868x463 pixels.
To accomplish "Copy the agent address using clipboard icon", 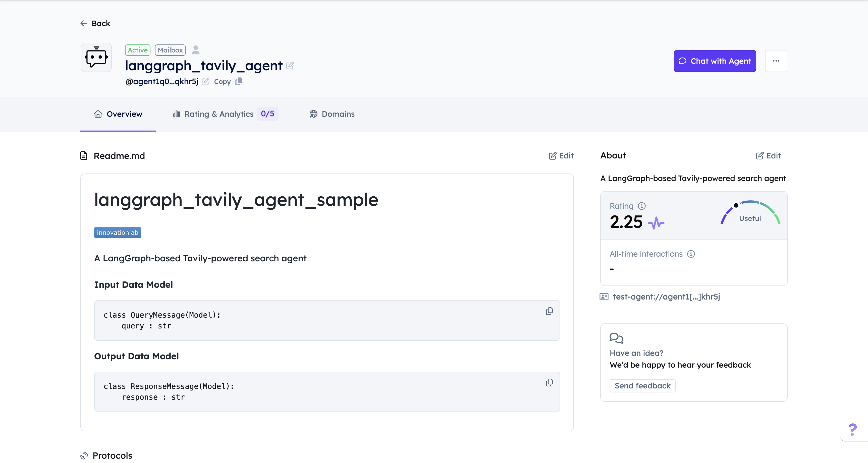I will click(239, 82).
